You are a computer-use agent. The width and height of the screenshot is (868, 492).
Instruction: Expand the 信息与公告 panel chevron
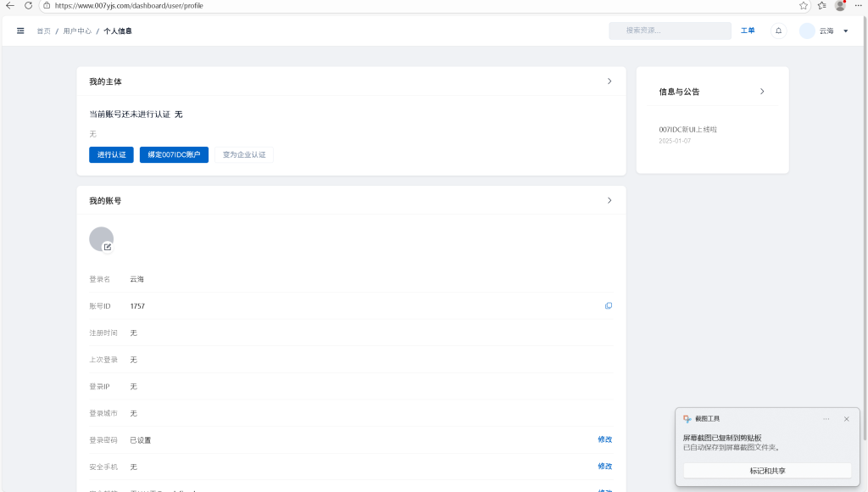coord(762,91)
